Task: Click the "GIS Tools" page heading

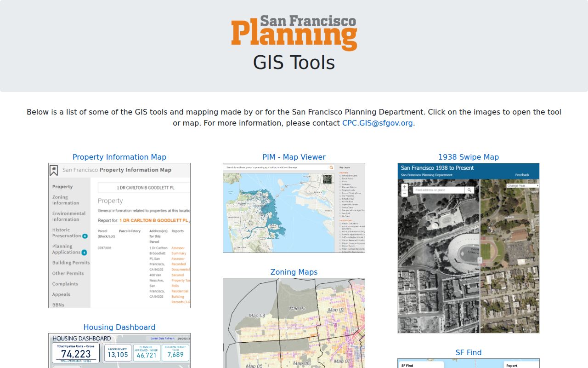Action: tap(294, 63)
